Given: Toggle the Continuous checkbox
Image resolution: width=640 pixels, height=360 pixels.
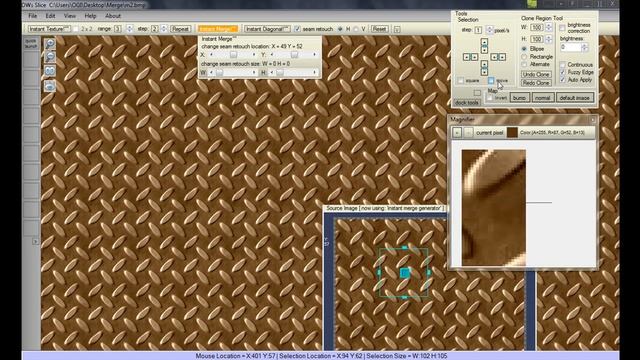Looking at the screenshot, I should coord(562,65).
